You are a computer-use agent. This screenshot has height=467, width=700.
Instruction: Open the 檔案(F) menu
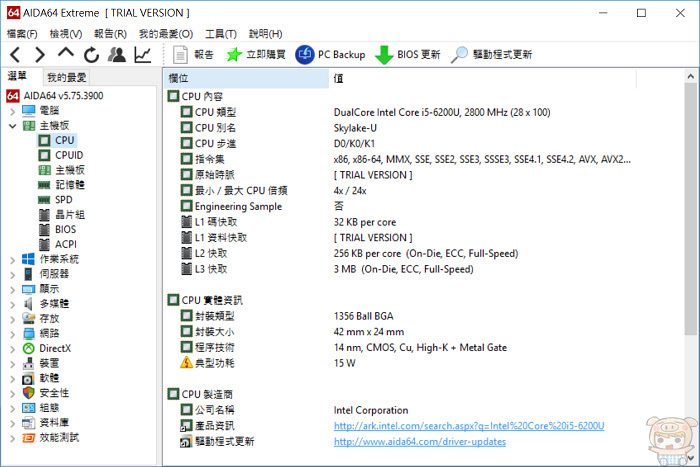(x=22, y=34)
